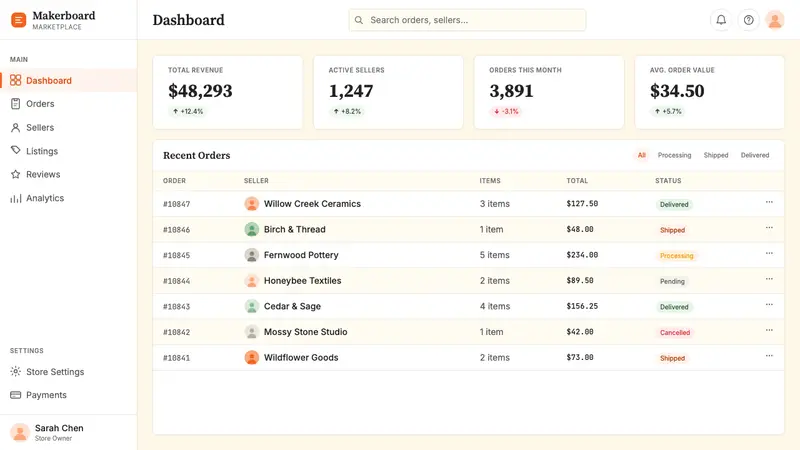The height and width of the screenshot is (450, 800).
Task: Click the Cedar & Sage seller avatar
Action: (x=251, y=306)
